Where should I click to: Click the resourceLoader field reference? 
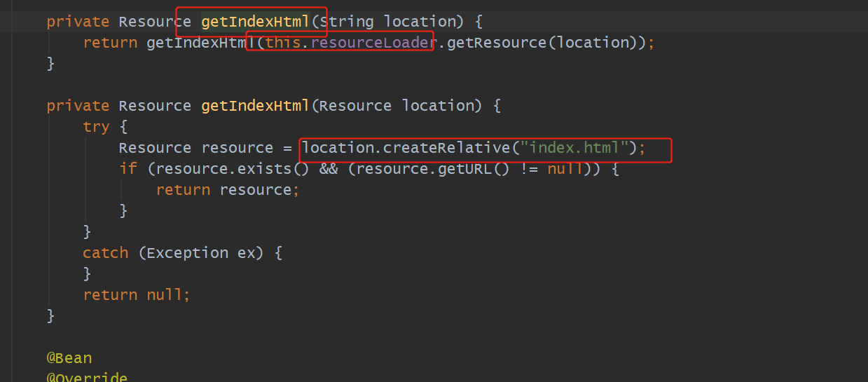[374, 43]
